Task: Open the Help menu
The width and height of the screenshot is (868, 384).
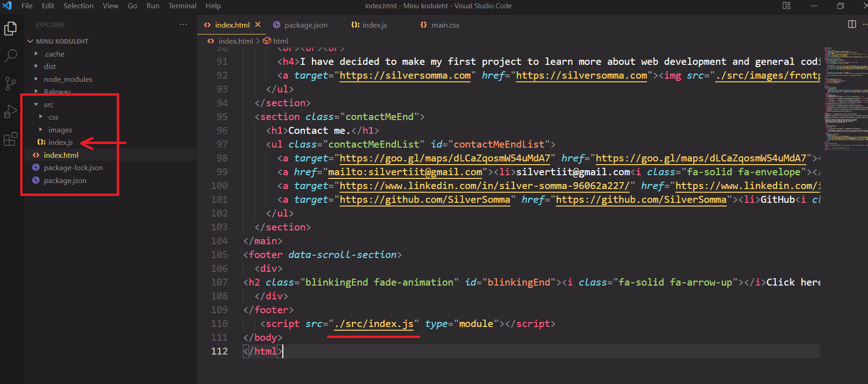Action: pos(213,6)
